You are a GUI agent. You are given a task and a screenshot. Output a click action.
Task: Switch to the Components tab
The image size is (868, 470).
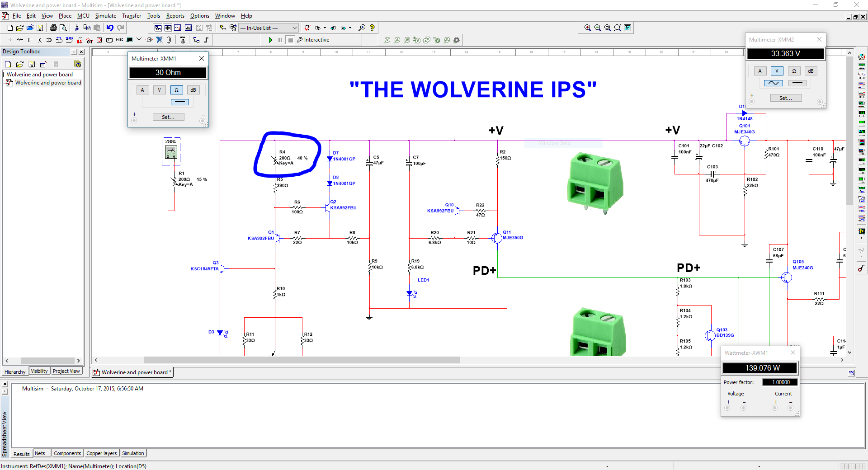pyautogui.click(x=67, y=453)
